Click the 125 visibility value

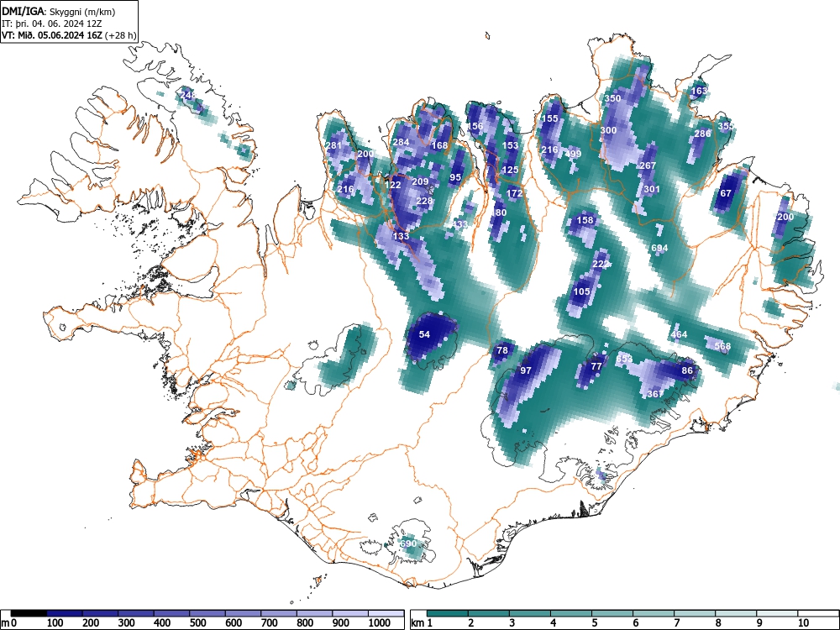coord(510,170)
